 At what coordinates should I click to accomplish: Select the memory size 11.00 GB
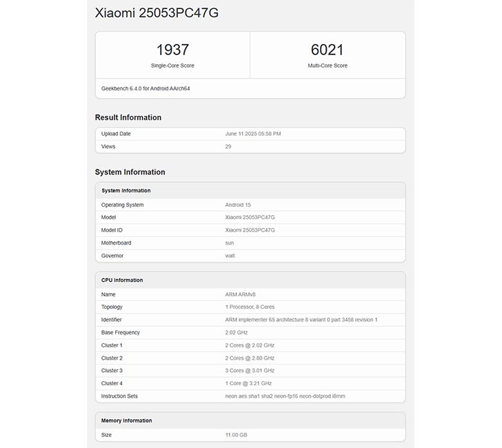[237, 435]
